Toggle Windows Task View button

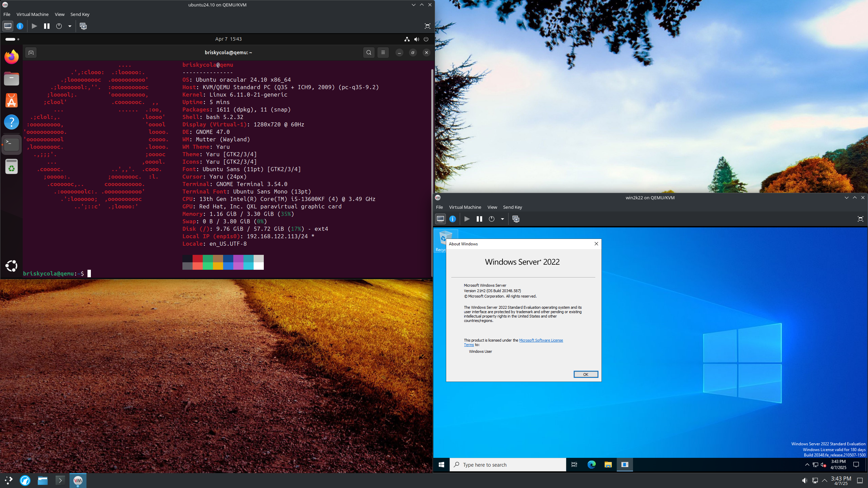tap(574, 465)
